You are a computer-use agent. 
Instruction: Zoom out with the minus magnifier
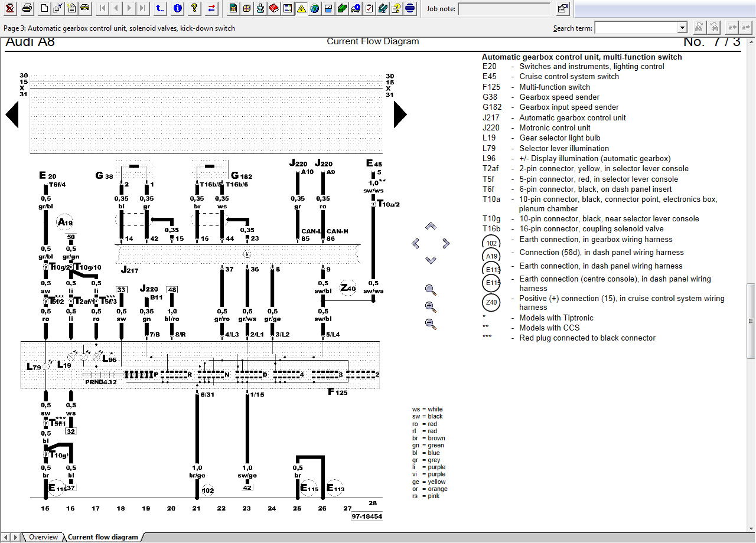point(431,324)
